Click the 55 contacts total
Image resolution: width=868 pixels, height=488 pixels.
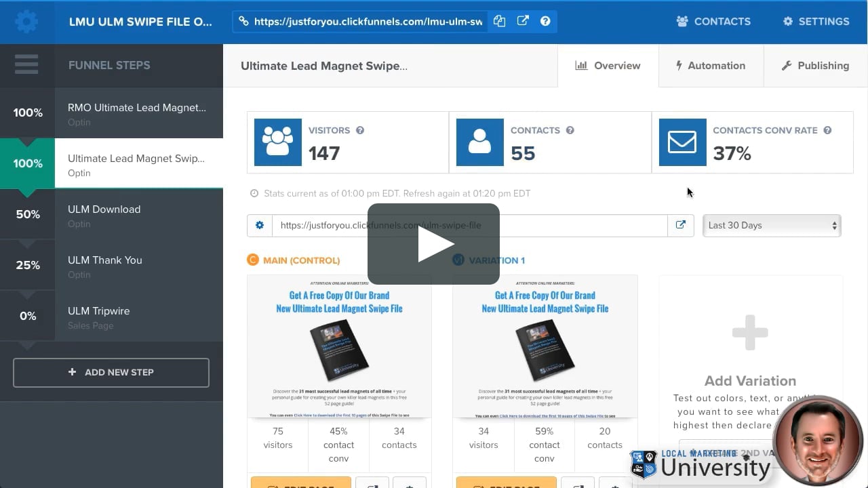[523, 153]
